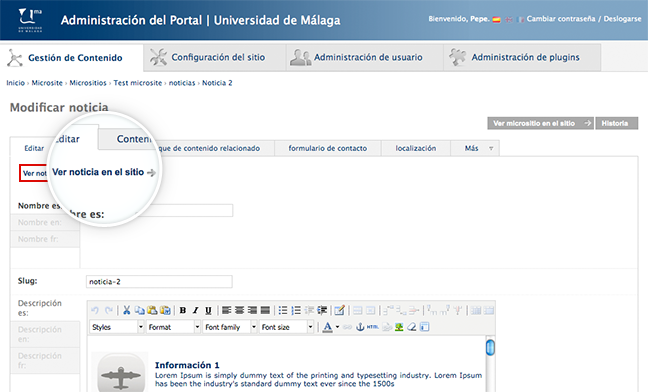
Task: Switch language via the French flag
Action: pyautogui.click(x=521, y=19)
